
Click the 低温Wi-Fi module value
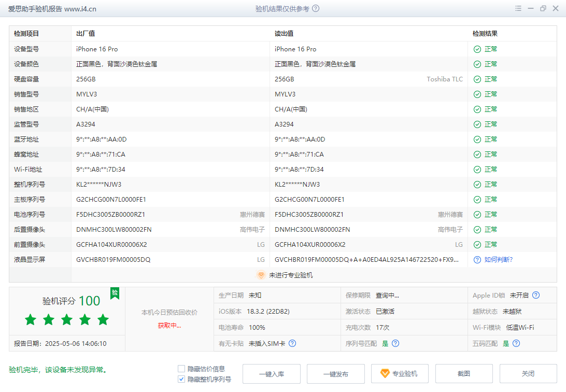click(520, 327)
